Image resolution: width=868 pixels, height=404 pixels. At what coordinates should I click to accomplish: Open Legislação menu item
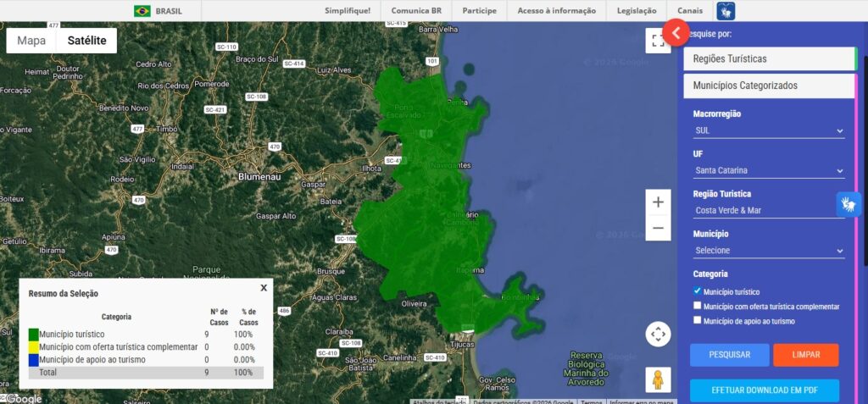click(637, 10)
